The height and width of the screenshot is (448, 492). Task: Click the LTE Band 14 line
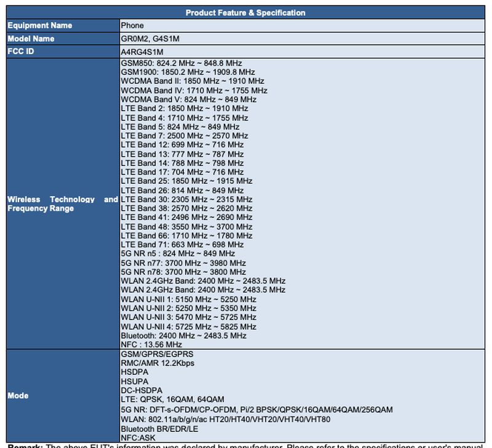182,163
